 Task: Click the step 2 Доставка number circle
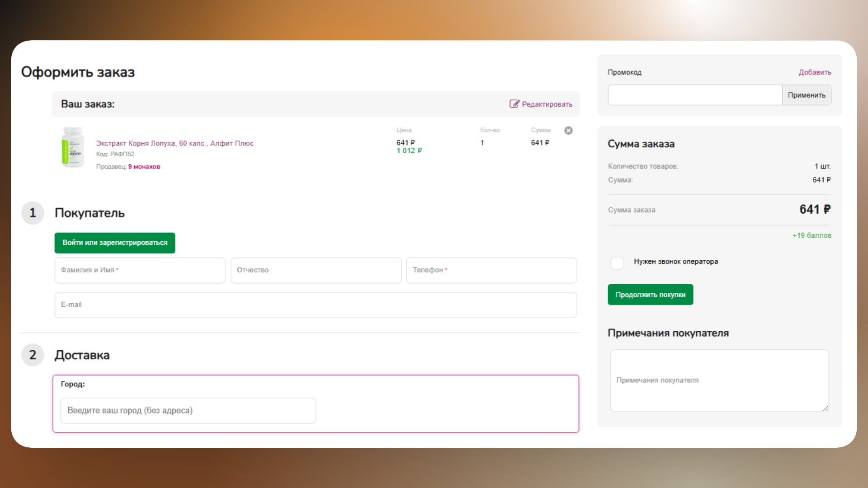(33, 355)
